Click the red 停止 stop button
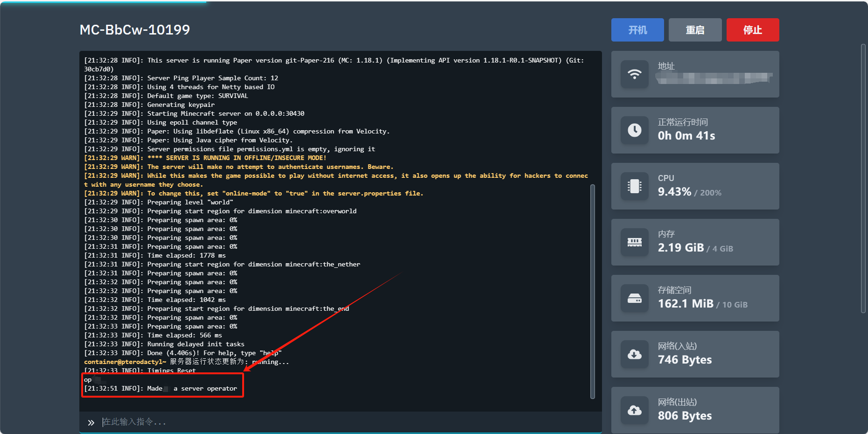The width and height of the screenshot is (868, 434). click(753, 30)
